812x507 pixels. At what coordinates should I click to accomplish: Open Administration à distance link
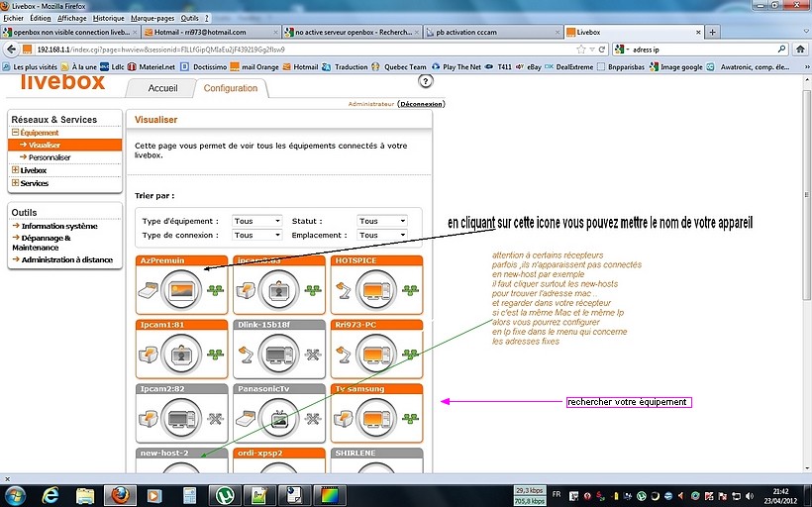[x=66, y=259]
